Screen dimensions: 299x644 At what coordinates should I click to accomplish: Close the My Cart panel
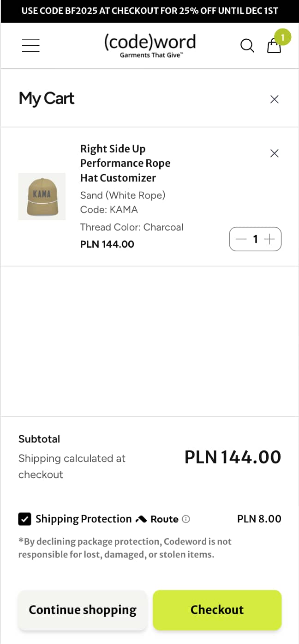(x=274, y=99)
